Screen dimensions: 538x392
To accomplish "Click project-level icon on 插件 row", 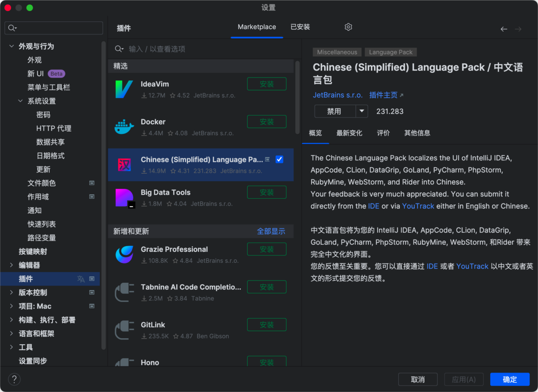I will (92, 279).
